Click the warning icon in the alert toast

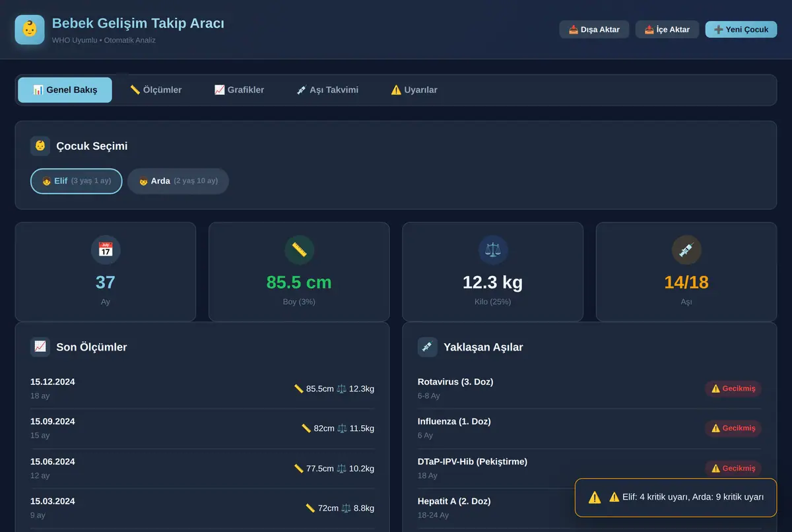click(x=595, y=497)
